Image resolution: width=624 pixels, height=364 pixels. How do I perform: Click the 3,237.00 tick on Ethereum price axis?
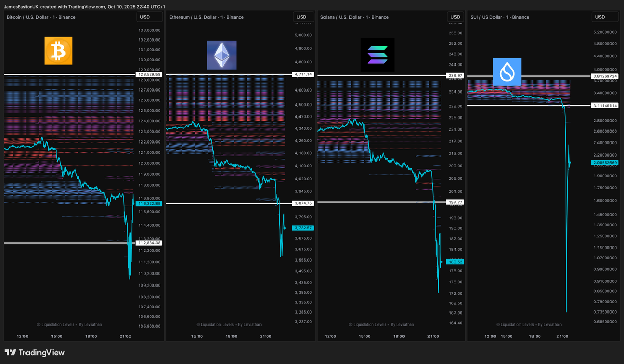click(303, 322)
